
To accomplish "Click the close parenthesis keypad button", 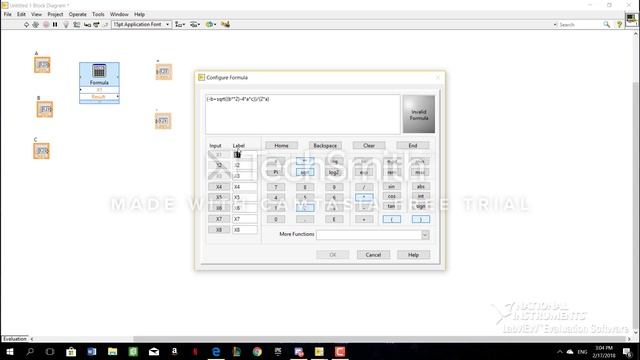I will 421,220.
